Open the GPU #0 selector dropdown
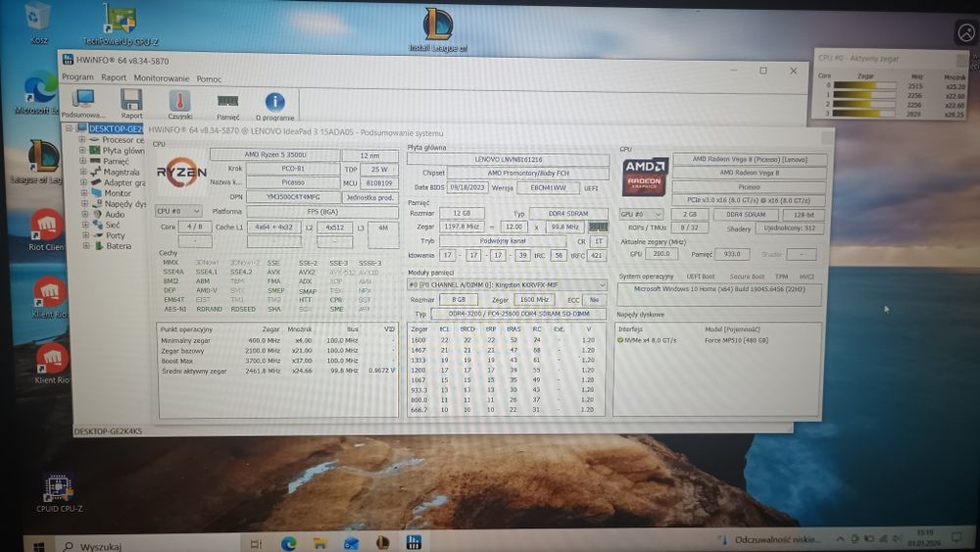Viewport: 980px width, 552px height. pos(641,214)
